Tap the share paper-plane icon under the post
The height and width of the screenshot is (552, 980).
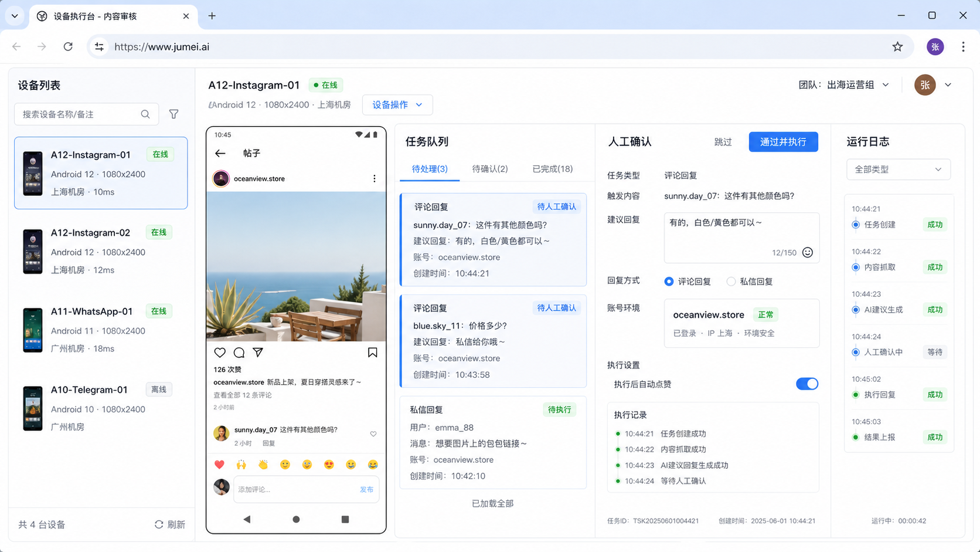pyautogui.click(x=258, y=353)
